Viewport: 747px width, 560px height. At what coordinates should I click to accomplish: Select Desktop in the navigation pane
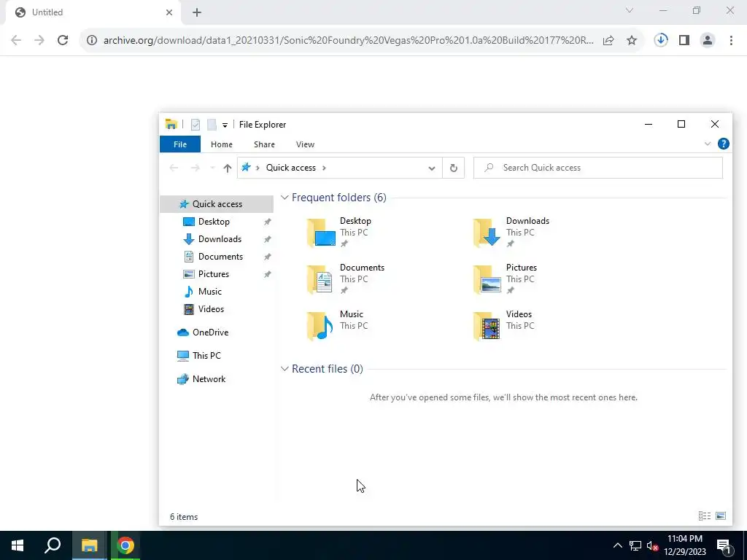coord(214,222)
